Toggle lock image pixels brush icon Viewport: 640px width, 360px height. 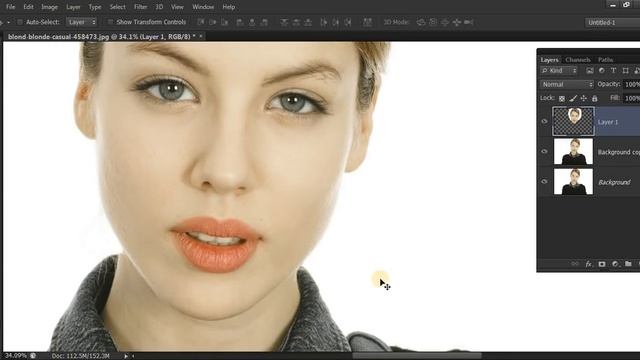(x=573, y=98)
